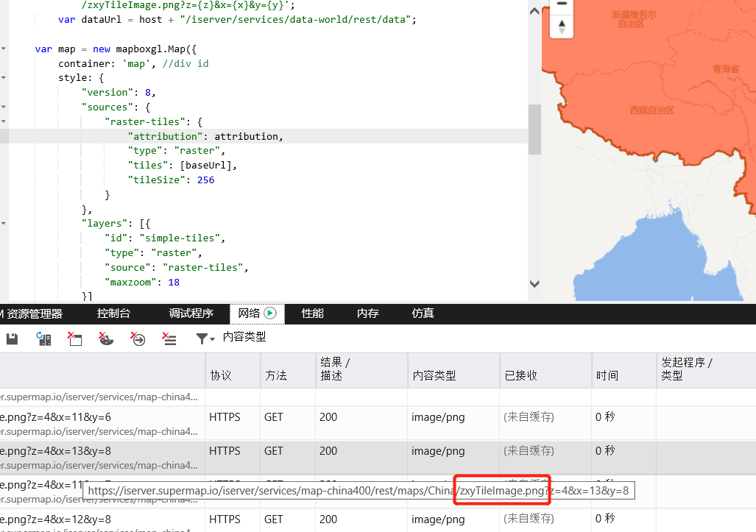Sort by the 协议 column header
The image size is (756, 532).
coord(221,375)
